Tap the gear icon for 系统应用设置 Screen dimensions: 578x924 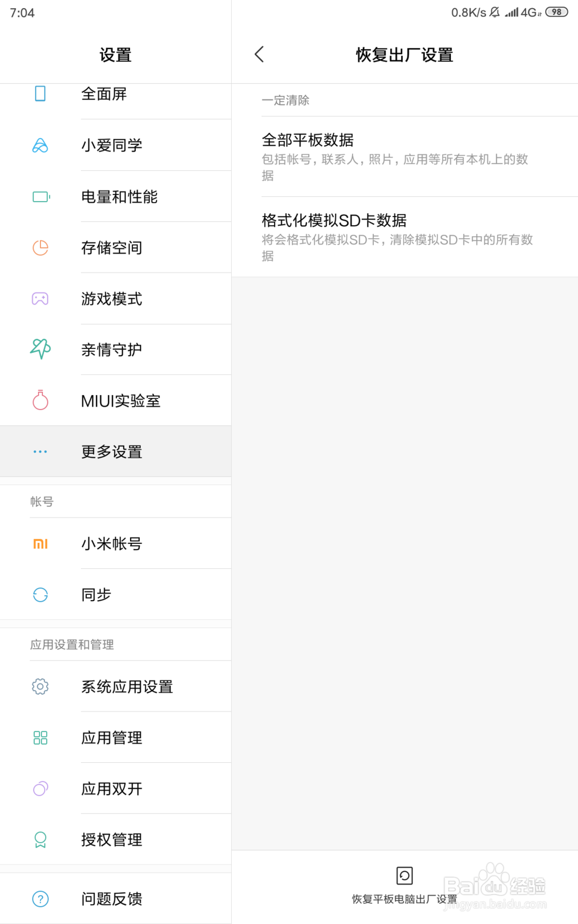tap(40, 686)
